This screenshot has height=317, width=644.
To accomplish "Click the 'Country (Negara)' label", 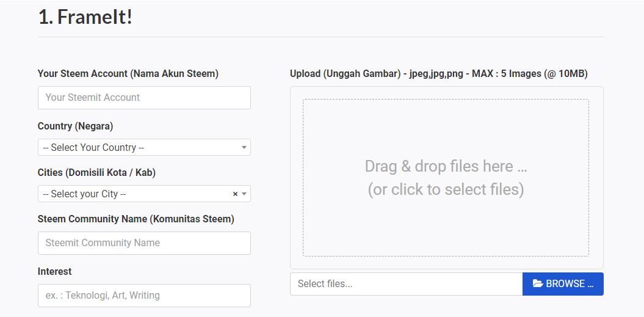I will click(75, 126).
